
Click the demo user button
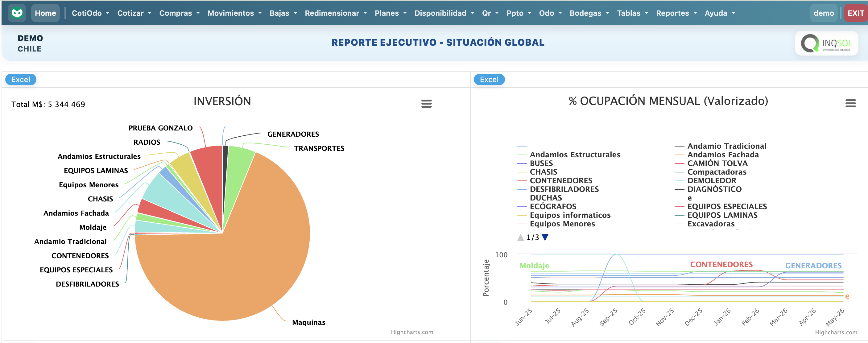pyautogui.click(x=824, y=13)
